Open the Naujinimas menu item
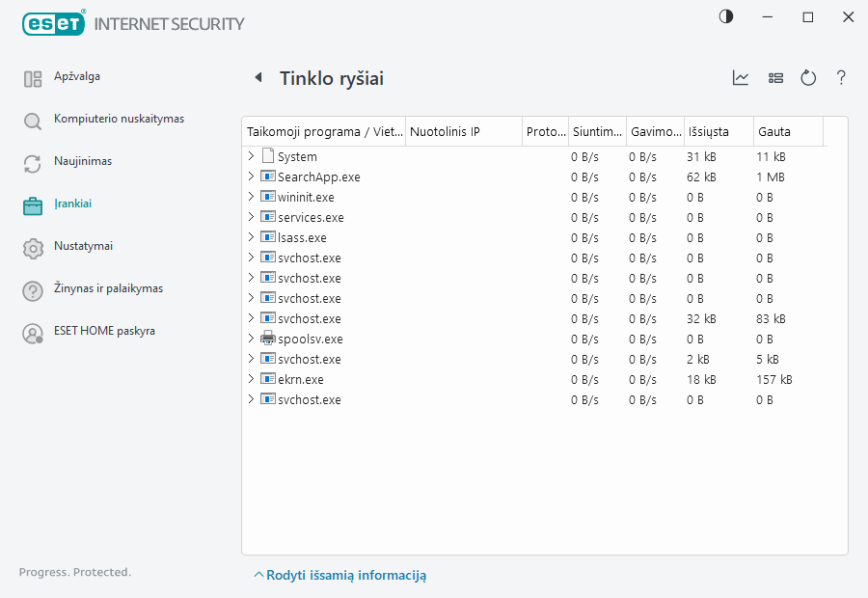Viewport: 868px width, 598px height. pyautogui.click(x=82, y=162)
